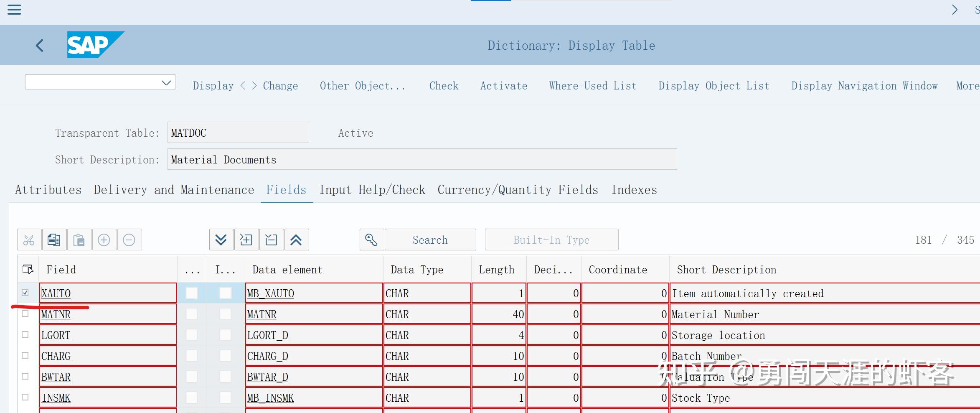Switch to the Attributes tab
The image size is (980, 413).
[x=48, y=189]
